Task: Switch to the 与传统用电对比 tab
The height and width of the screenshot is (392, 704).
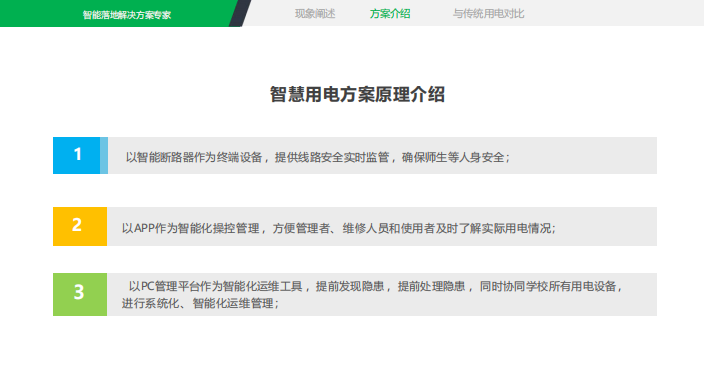Action: pos(488,14)
